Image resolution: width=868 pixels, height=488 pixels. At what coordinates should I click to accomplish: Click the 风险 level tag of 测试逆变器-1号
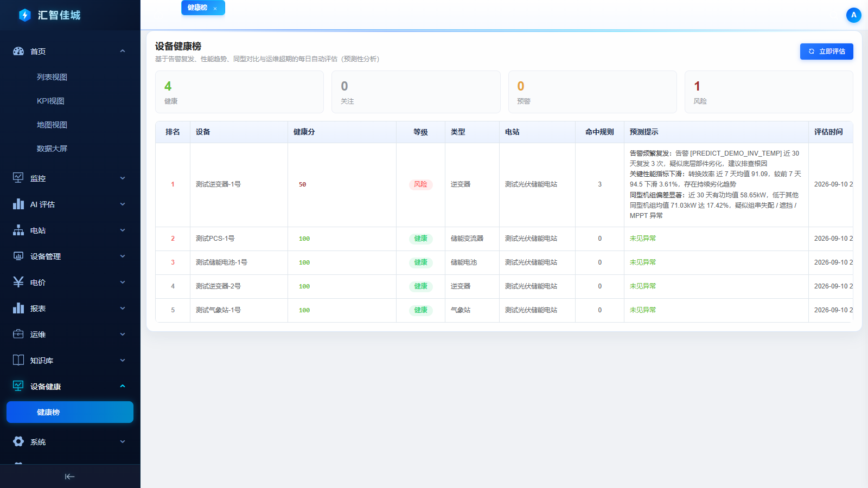pyautogui.click(x=420, y=184)
